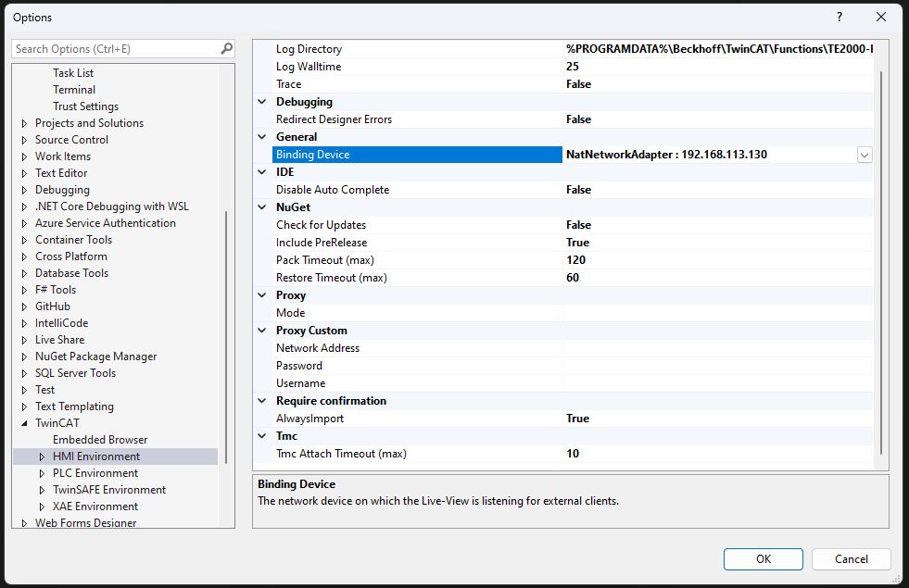
Task: Expand the HMI Environment tree node
Action: click(42, 457)
